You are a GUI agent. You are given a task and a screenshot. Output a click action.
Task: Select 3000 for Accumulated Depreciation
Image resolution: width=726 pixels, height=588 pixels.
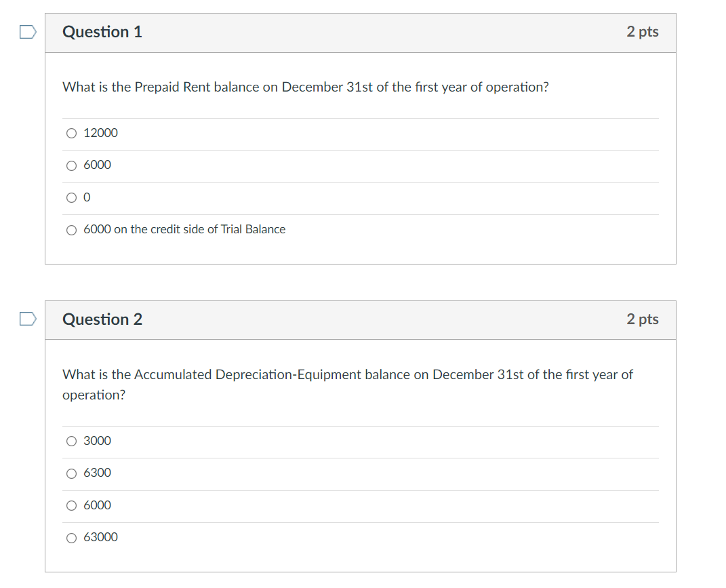click(x=72, y=442)
